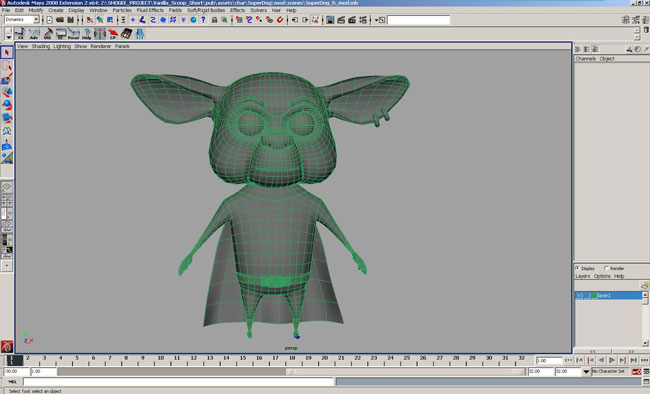Screen dimensions: 650x394
Task: Open the Fluid Effects menu
Action: (x=150, y=10)
